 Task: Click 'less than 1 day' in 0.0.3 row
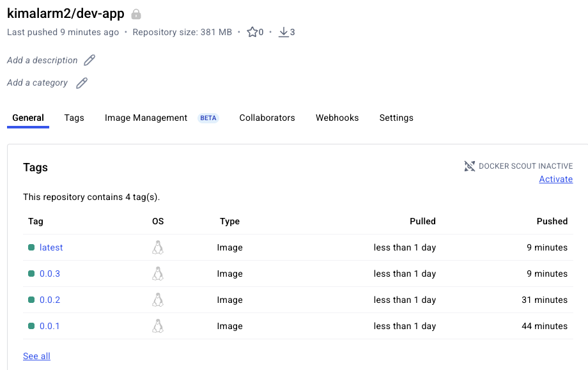point(405,274)
